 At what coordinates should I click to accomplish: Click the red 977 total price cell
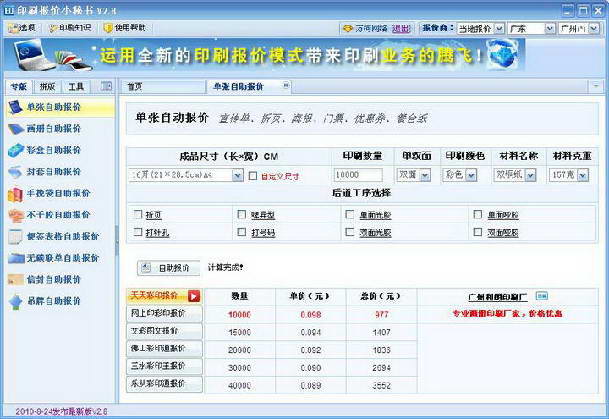pos(381,314)
